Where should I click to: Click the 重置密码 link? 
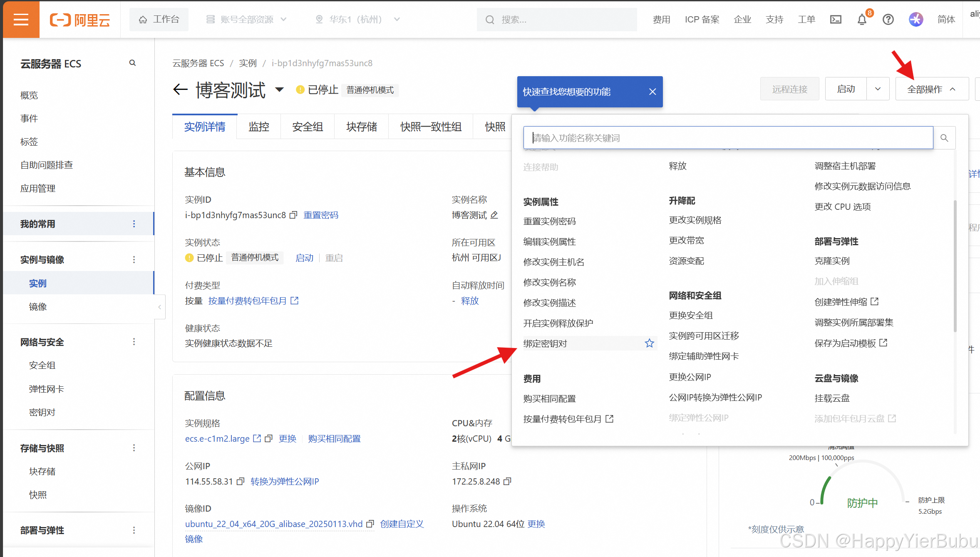tap(320, 215)
